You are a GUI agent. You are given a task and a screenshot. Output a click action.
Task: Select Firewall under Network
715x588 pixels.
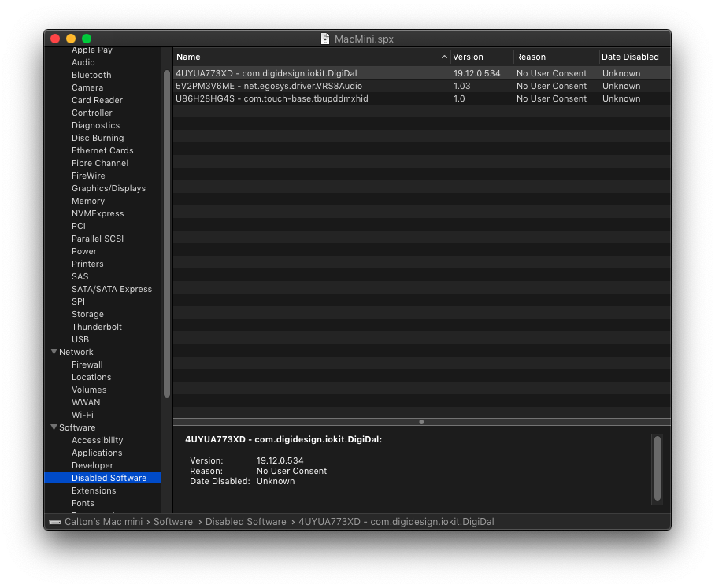[87, 364]
